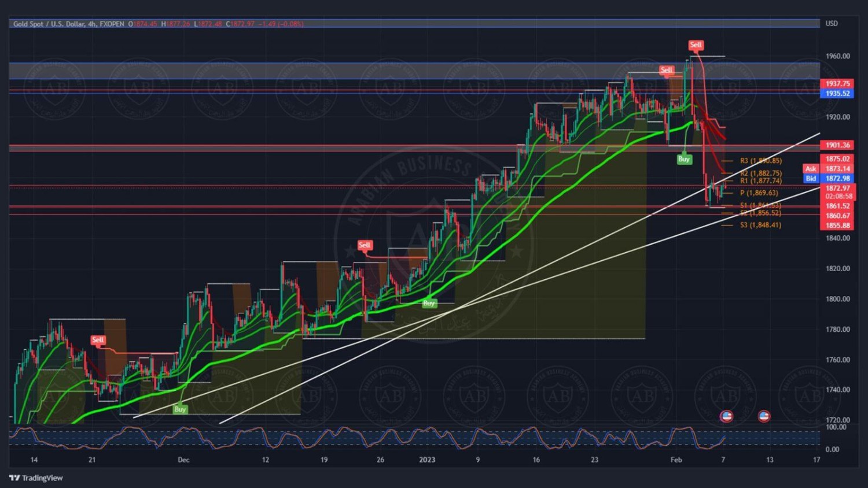Screen dimensions: 868x488
Task: Click the 1860.67 price label
Action: coord(837,216)
